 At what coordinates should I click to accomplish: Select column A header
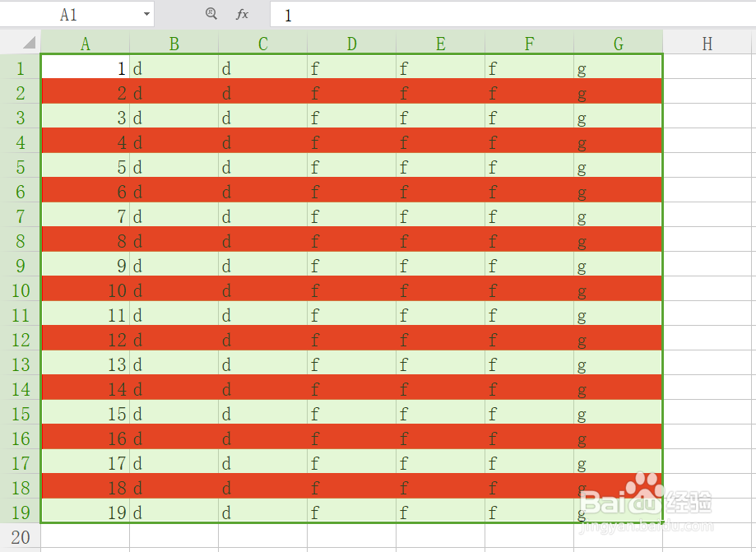click(86, 43)
